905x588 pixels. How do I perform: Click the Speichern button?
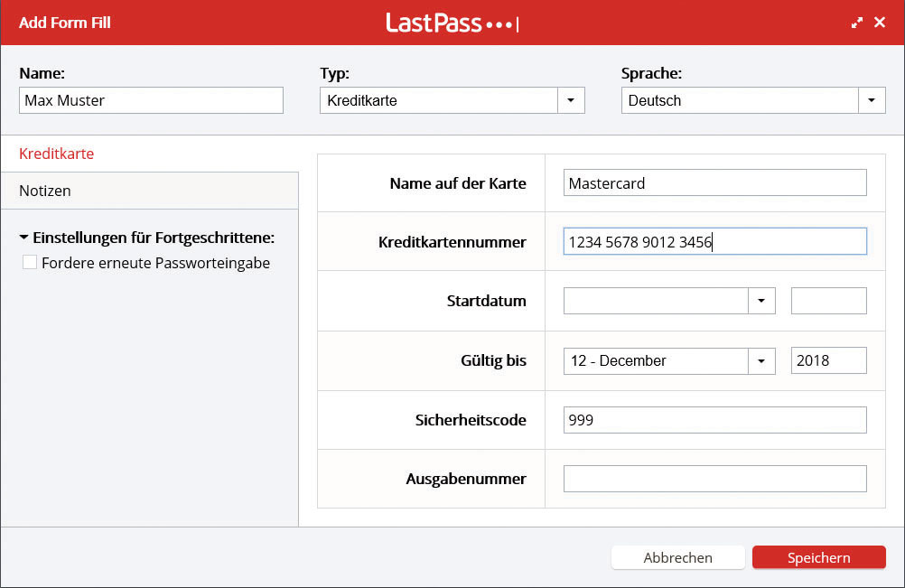click(819, 557)
